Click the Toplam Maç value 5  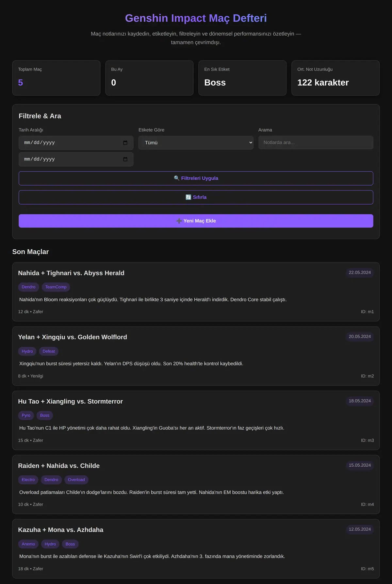pyautogui.click(x=21, y=83)
